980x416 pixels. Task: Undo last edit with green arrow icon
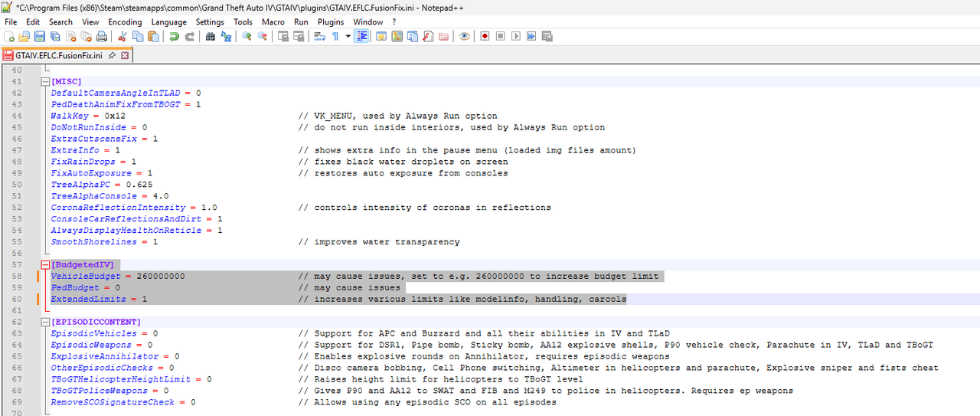click(x=174, y=36)
